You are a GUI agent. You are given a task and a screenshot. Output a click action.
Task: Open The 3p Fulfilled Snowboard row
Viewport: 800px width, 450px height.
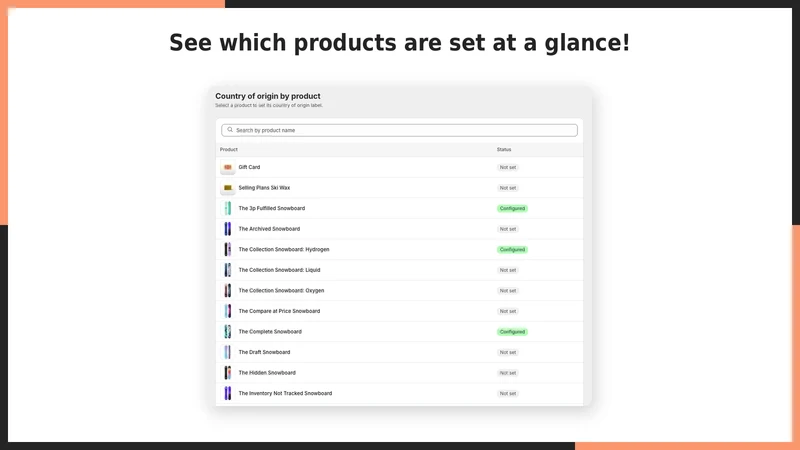click(399, 208)
